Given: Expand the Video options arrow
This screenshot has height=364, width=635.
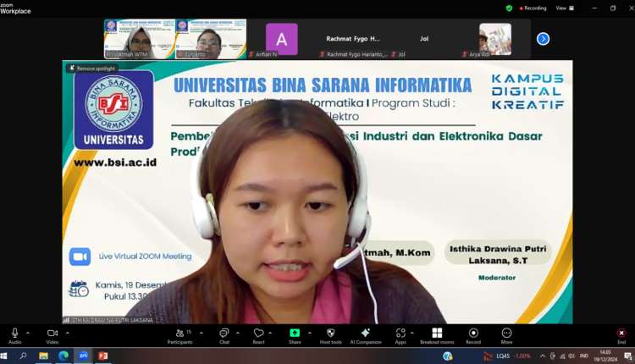Looking at the screenshot, I should pyautogui.click(x=67, y=333).
